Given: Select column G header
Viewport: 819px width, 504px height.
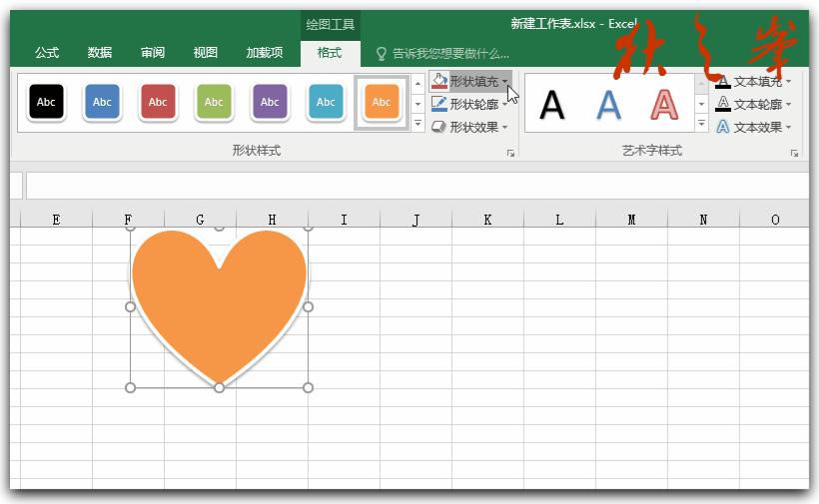Looking at the screenshot, I should pyautogui.click(x=200, y=220).
